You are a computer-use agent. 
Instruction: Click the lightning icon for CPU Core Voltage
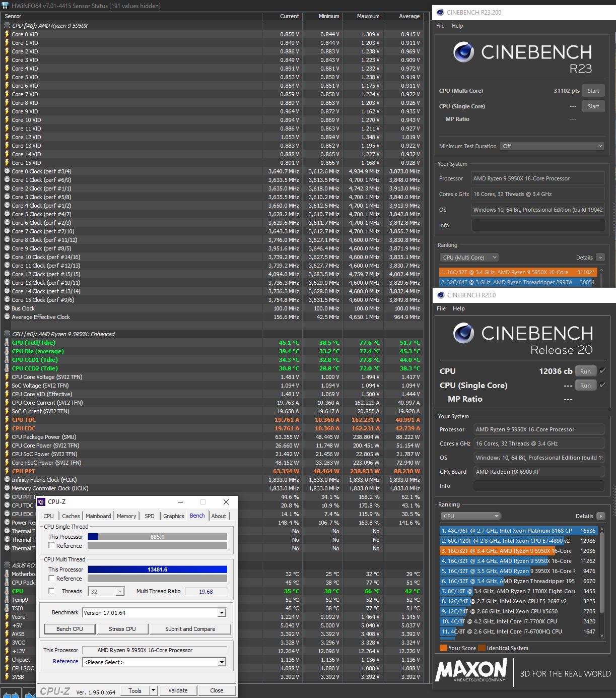[7, 377]
